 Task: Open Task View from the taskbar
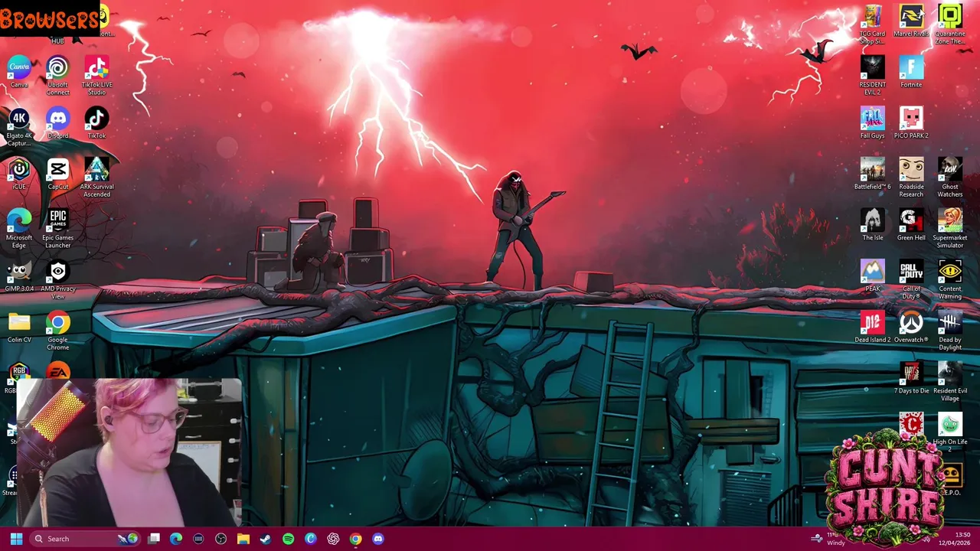point(154,539)
